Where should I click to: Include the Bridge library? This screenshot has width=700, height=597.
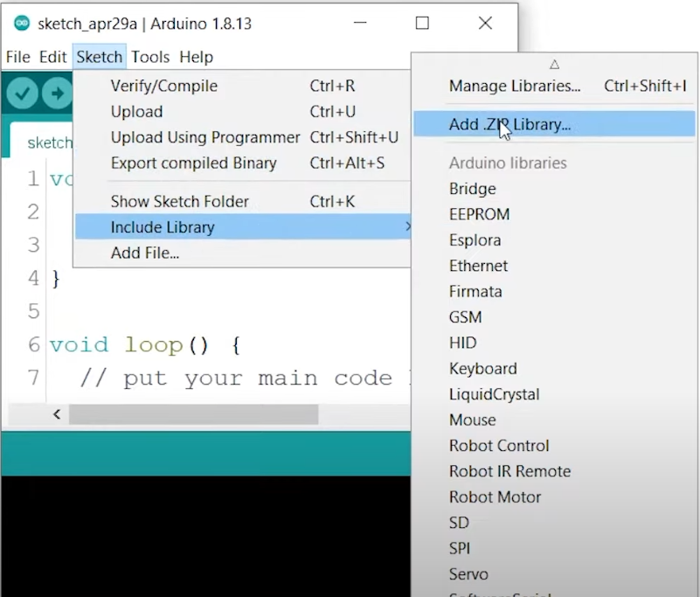coord(554,189)
